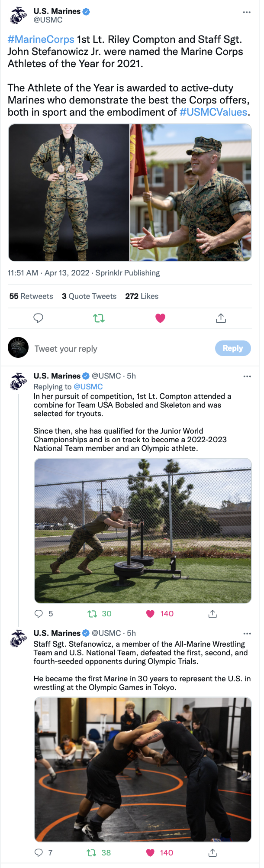The image size is (264, 868).
Task: View the 3 Quote Tweets
Action: [x=89, y=296]
